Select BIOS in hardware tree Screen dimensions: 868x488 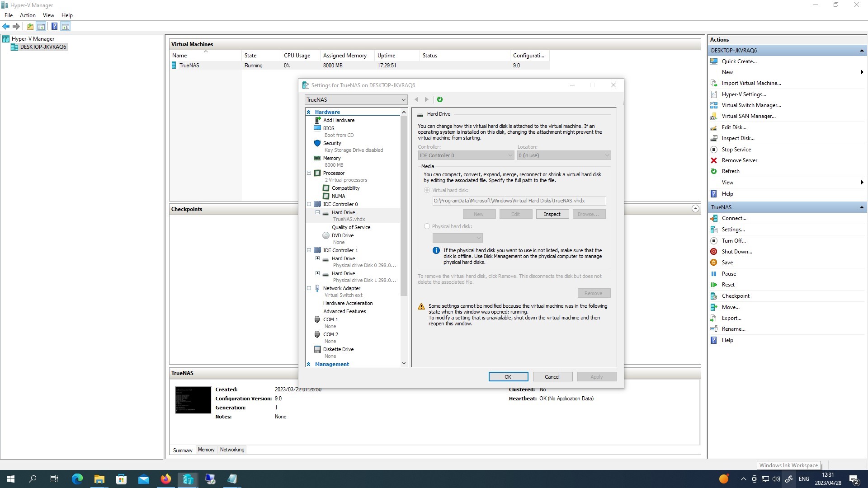[x=329, y=128]
